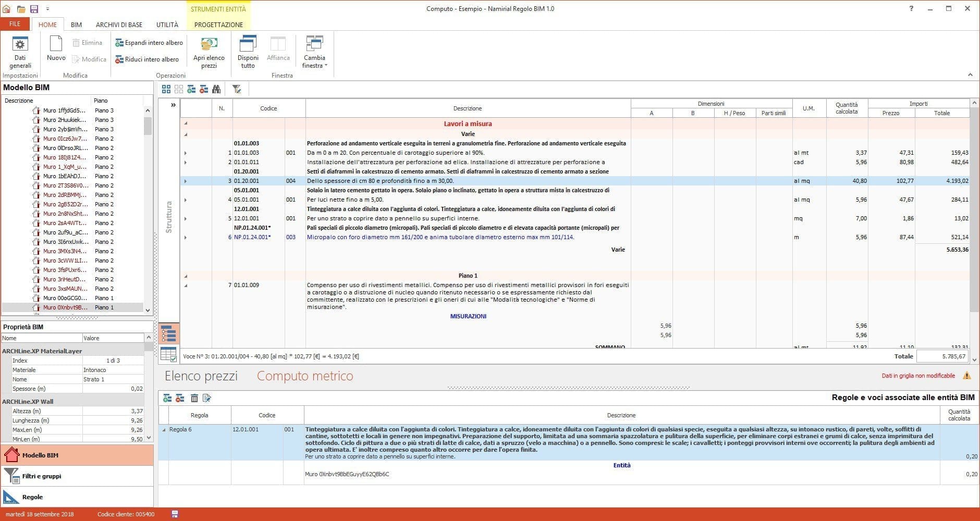Click the Codice column header in main grid
This screenshot has height=521, width=980.
pyautogui.click(x=268, y=108)
